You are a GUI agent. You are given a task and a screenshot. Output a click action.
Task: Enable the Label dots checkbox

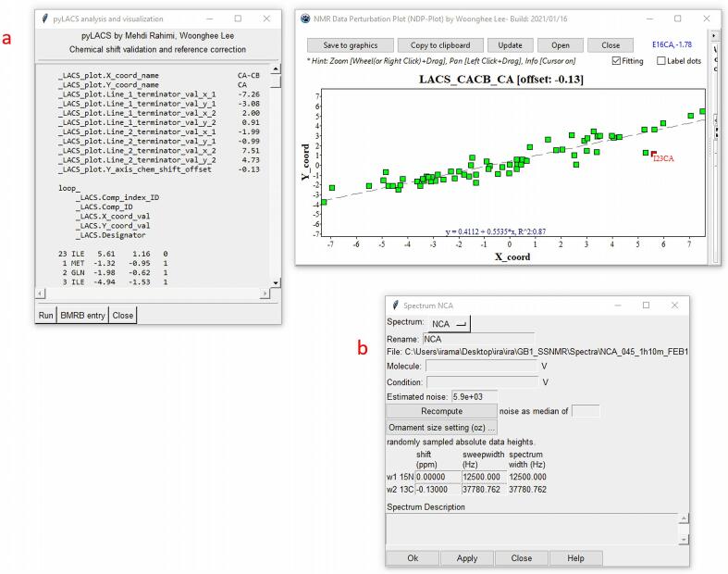(661, 61)
